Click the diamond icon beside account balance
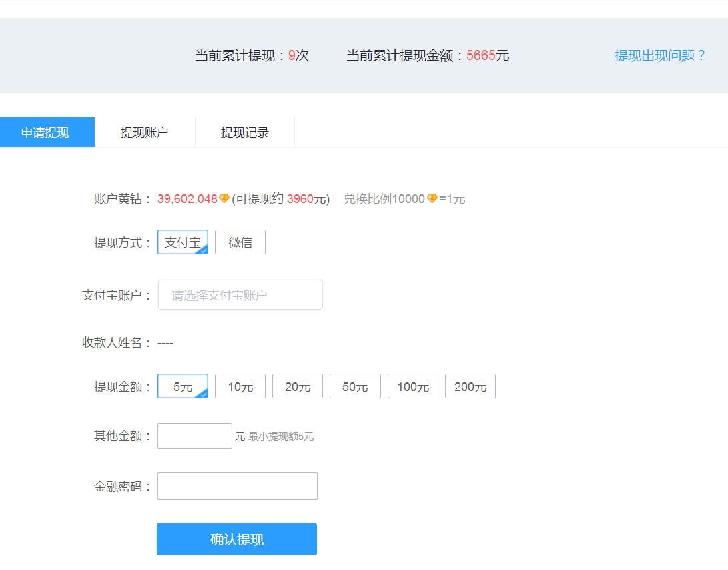 (x=224, y=198)
